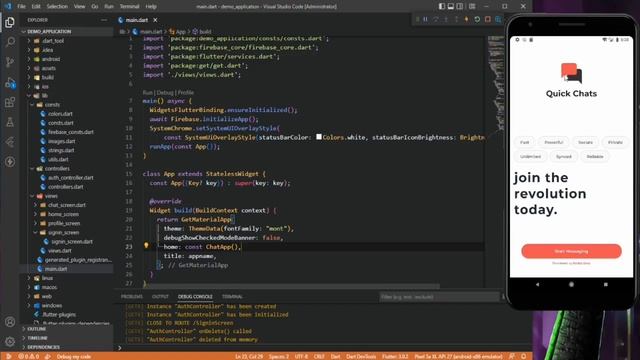Click Profile code lens above main()
This screenshot has width=640, height=360.
pos(186,93)
